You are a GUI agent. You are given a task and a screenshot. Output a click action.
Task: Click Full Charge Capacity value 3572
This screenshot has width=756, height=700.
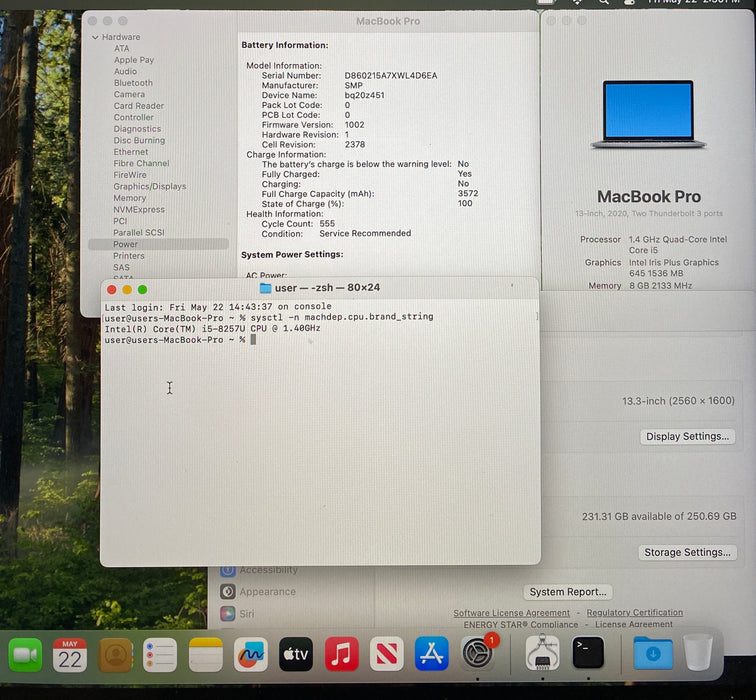(x=468, y=194)
